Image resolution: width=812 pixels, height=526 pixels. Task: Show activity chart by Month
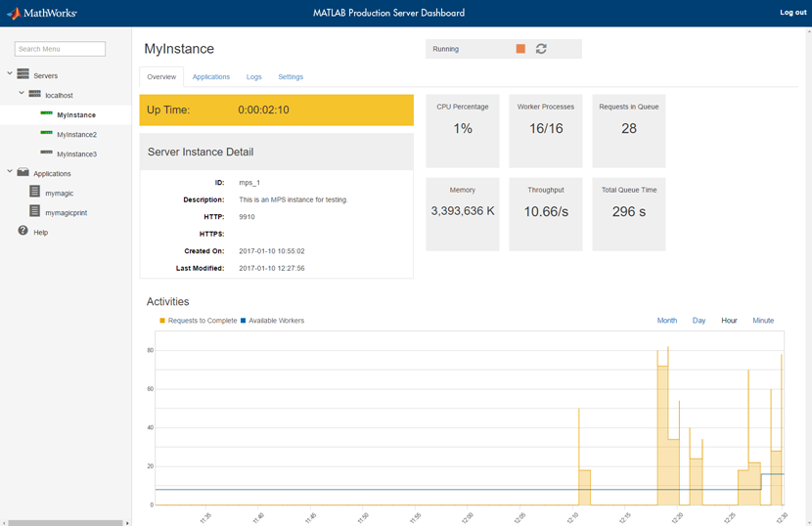[x=667, y=321]
